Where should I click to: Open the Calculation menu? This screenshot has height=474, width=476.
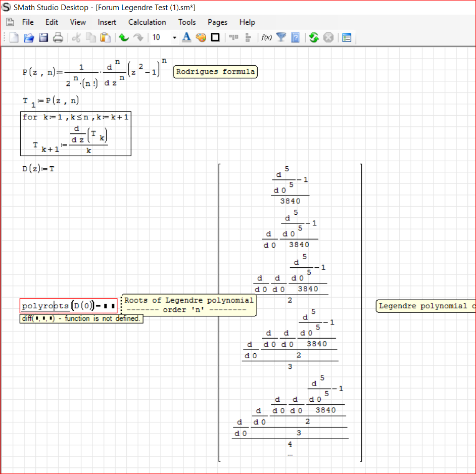147,22
